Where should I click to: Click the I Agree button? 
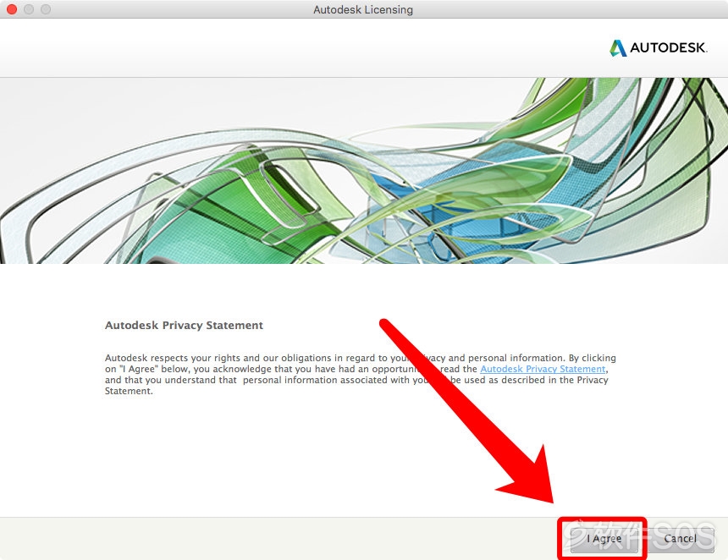pyautogui.click(x=604, y=538)
